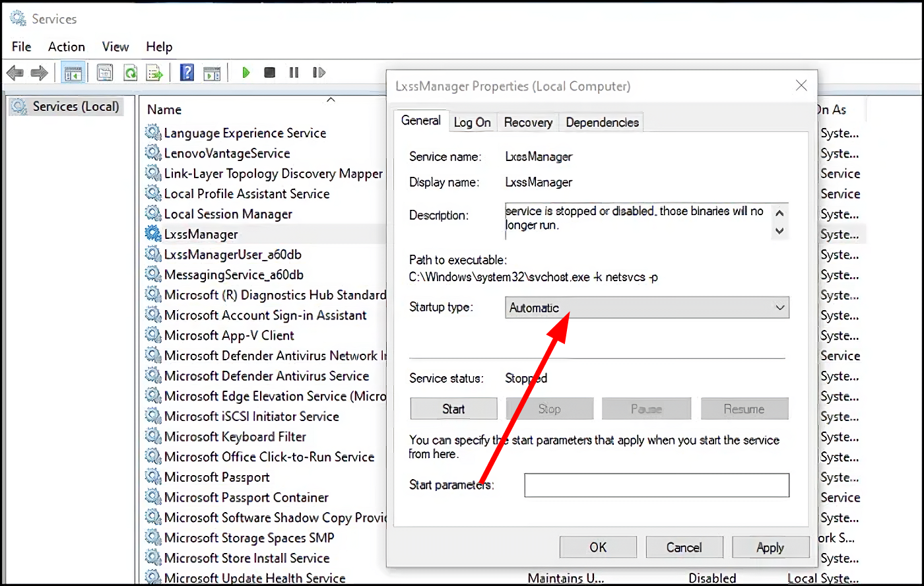
Task: Click the Back arrow toolbar icon
Action: coord(15,73)
